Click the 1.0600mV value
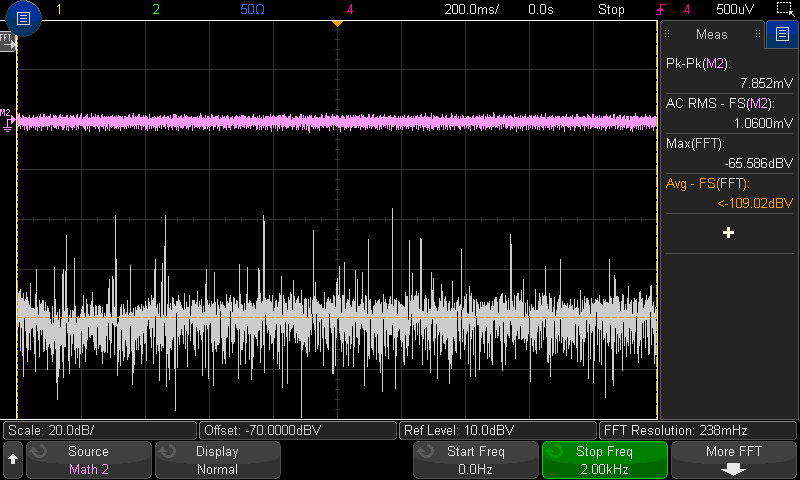 763,123
